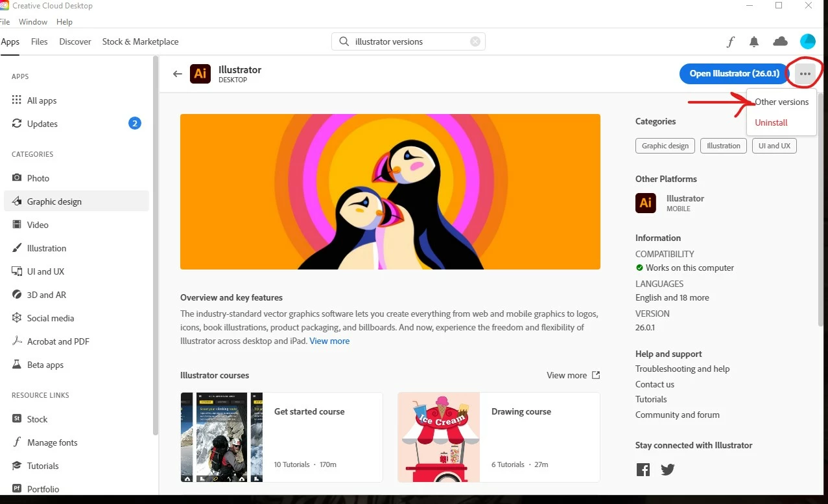Image resolution: width=828 pixels, height=504 pixels.
Task: Click Illustrator Mobile app icon
Action: [646, 203]
